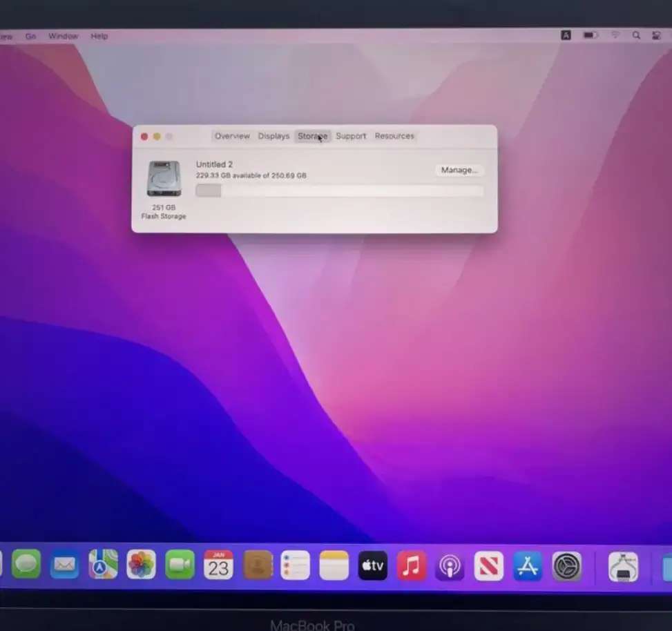Click the Untitled 2 disk drive icon
Viewport: 672px width, 631px height.
[164, 179]
